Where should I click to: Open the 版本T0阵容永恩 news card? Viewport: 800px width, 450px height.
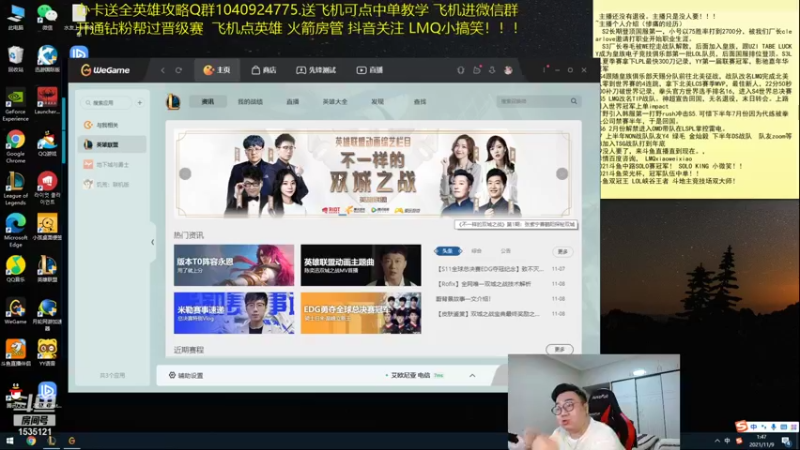pos(234,265)
